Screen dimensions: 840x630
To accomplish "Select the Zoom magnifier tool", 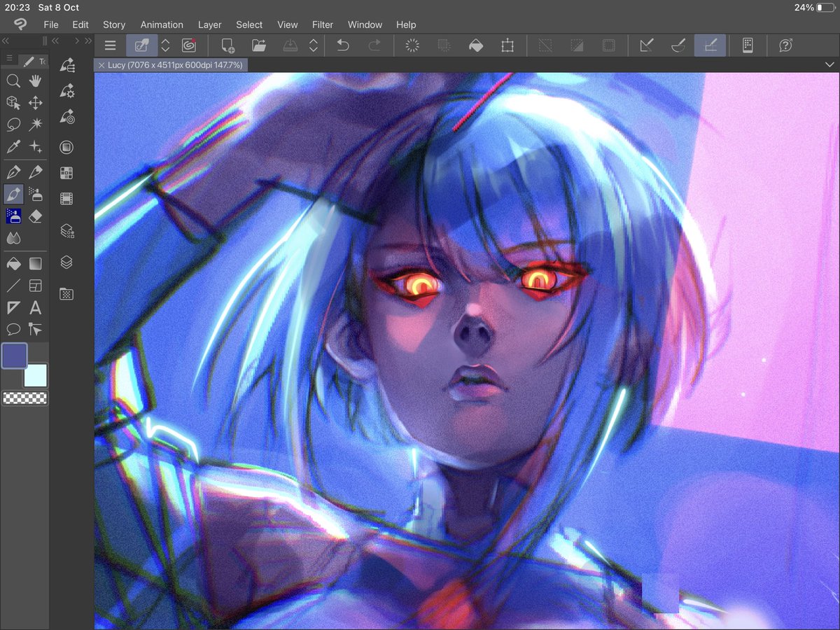I will point(13,81).
